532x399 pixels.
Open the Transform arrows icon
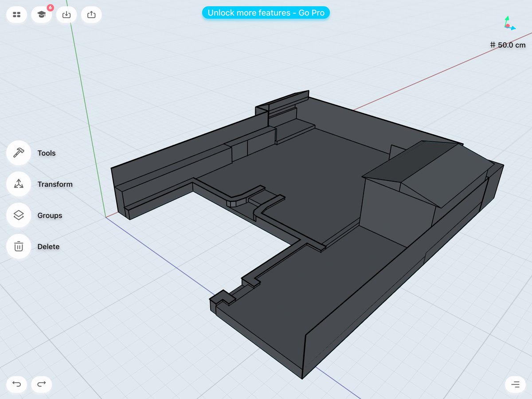(19, 184)
